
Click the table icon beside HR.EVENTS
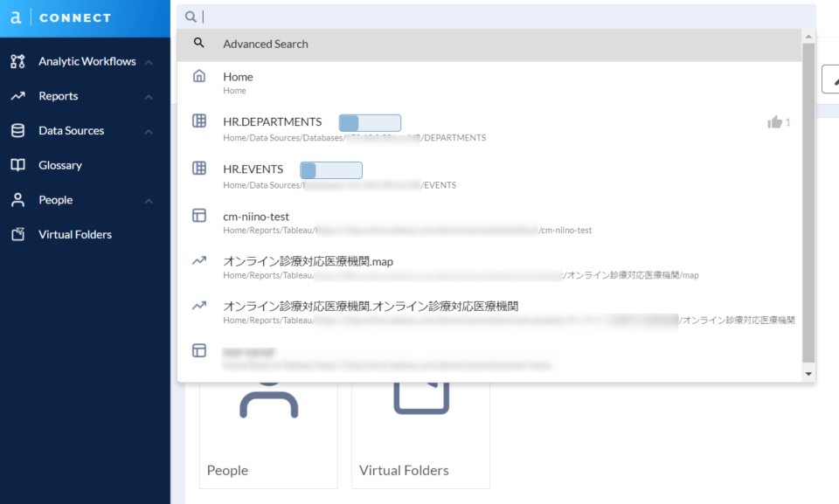[199, 169]
